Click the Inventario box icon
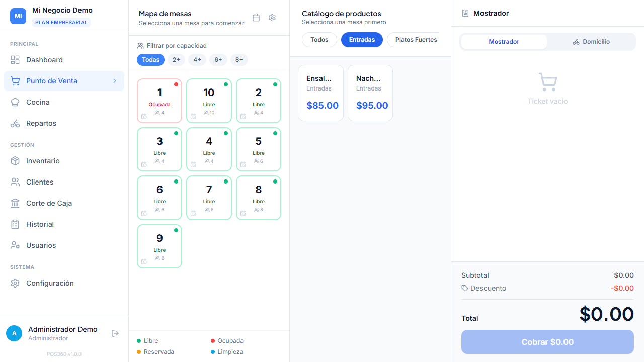The height and width of the screenshot is (362, 644). (15, 161)
